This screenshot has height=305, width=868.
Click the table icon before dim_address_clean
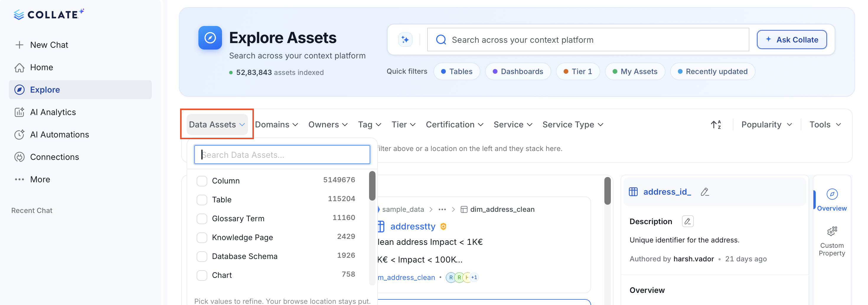[x=464, y=209]
